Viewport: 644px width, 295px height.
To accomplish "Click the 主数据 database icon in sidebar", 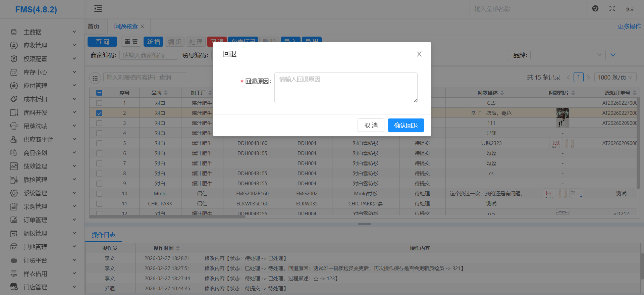I will point(14,32).
